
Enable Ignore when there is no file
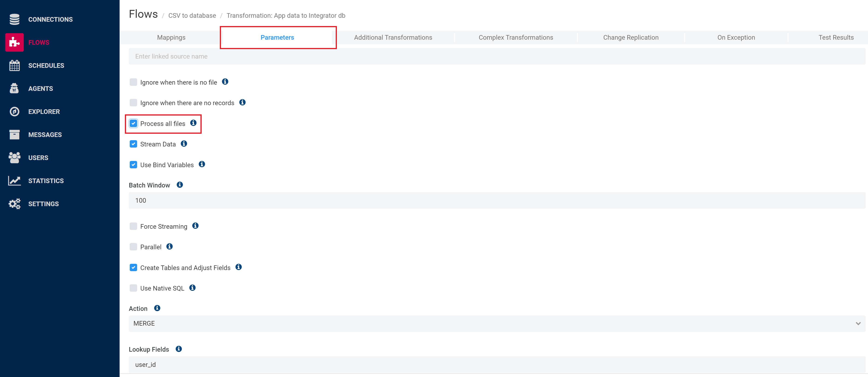click(x=133, y=82)
